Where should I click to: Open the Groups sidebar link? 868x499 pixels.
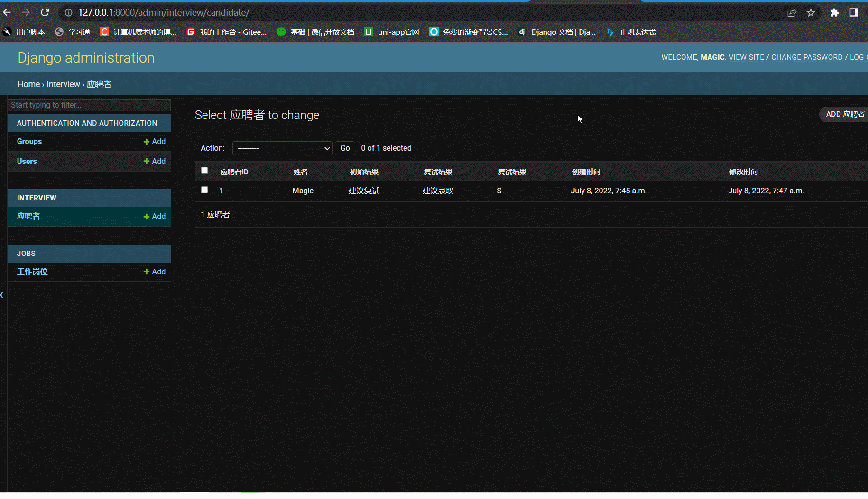(x=29, y=141)
